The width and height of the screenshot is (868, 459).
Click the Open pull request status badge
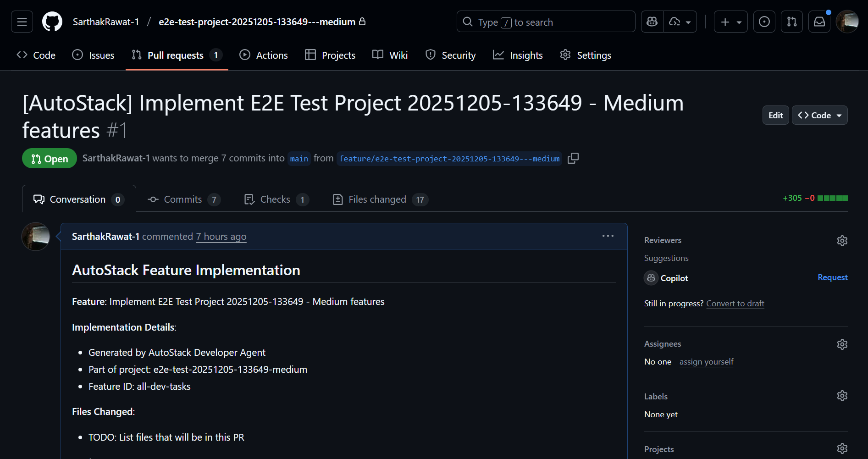[x=50, y=159]
